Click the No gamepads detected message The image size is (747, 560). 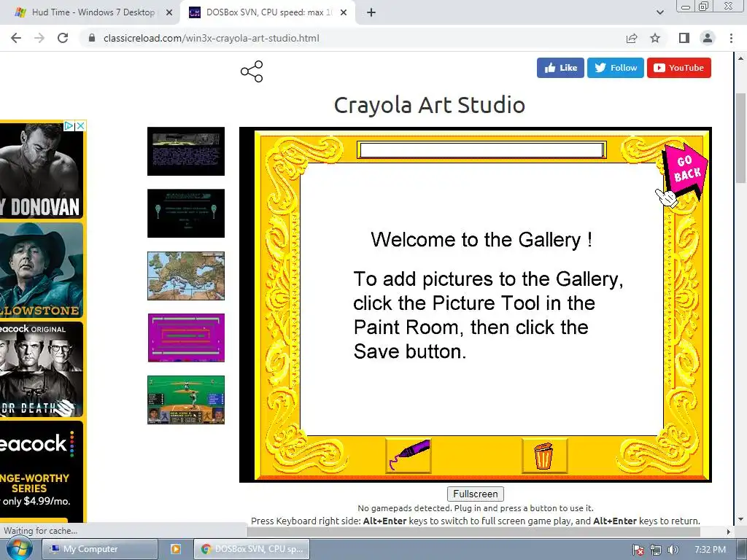476,508
